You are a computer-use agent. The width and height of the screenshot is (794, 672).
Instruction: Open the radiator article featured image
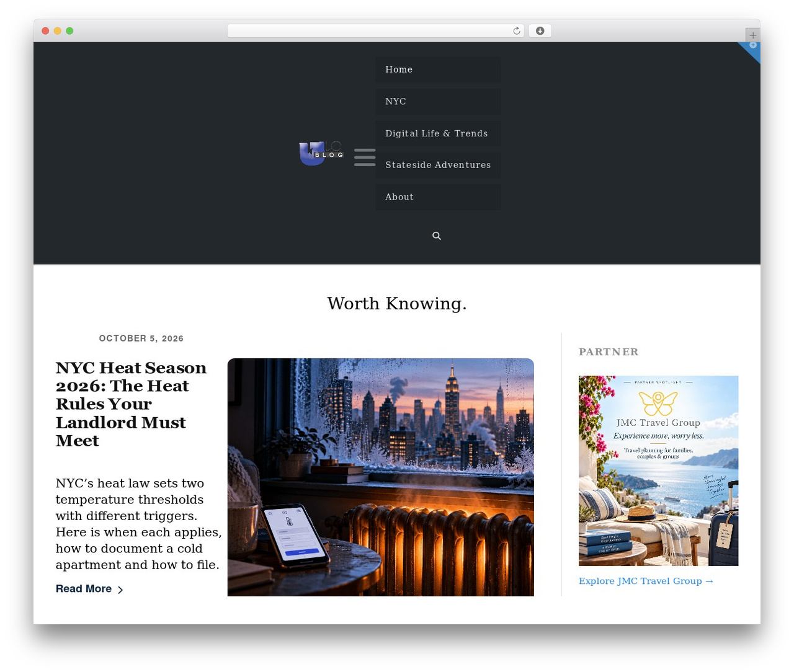point(381,477)
